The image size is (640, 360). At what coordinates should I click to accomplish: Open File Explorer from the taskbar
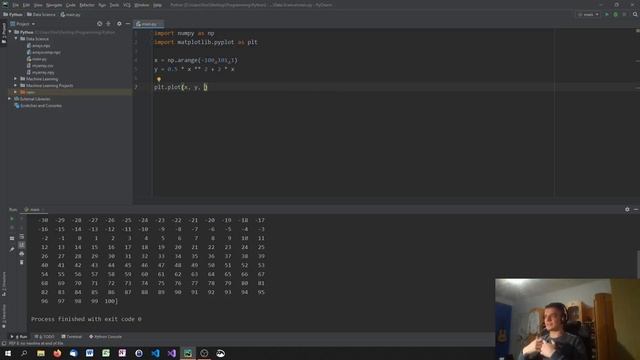click(x=41, y=353)
